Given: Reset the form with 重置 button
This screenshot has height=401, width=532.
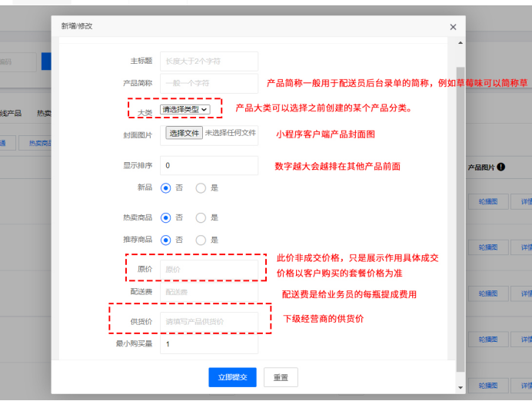Looking at the screenshot, I should (x=281, y=377).
